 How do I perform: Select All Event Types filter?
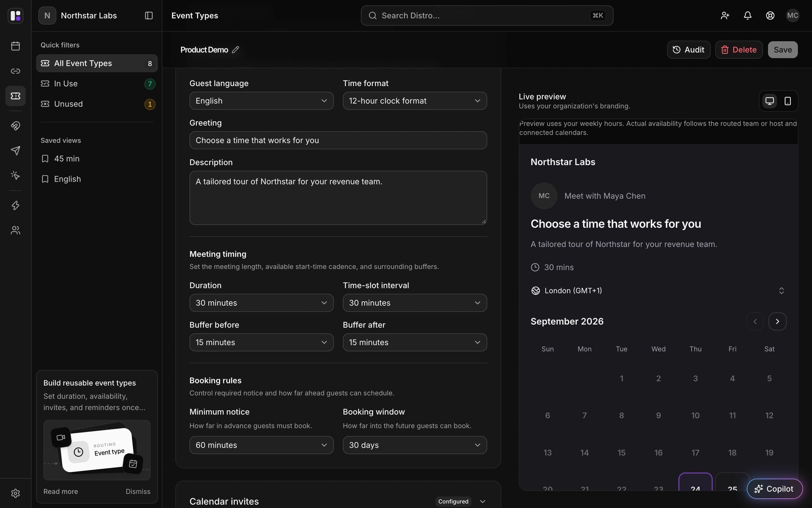[97, 63]
